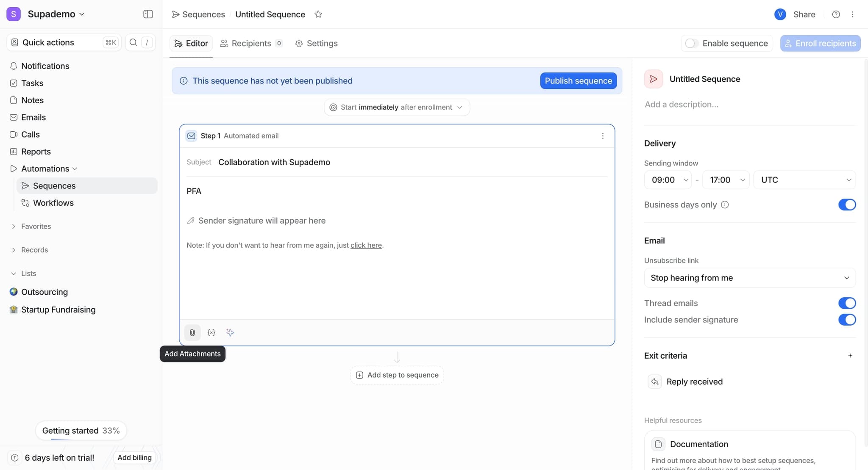The width and height of the screenshot is (868, 470).
Task: Open the Unsubscribe link dropdown
Action: [749, 278]
